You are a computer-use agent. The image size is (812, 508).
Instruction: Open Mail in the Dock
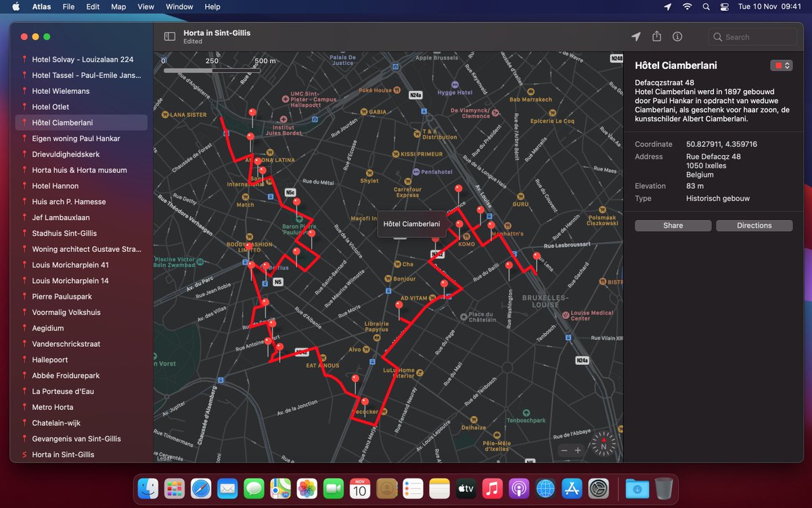227,488
